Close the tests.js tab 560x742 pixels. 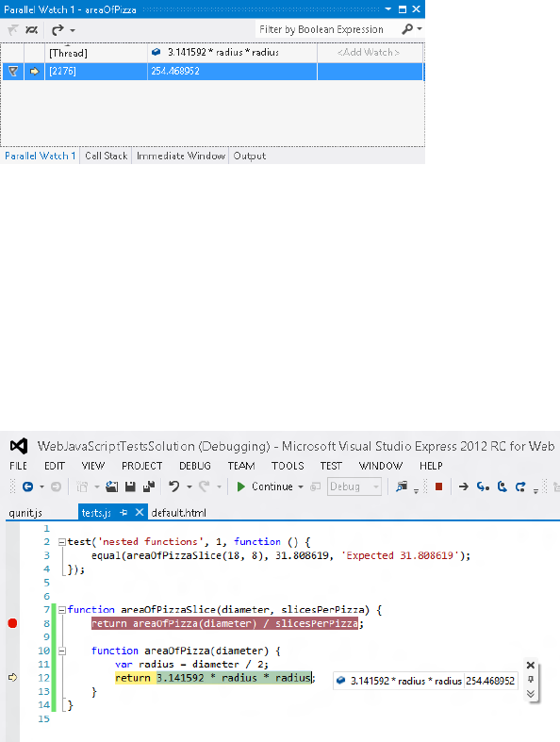(140, 513)
